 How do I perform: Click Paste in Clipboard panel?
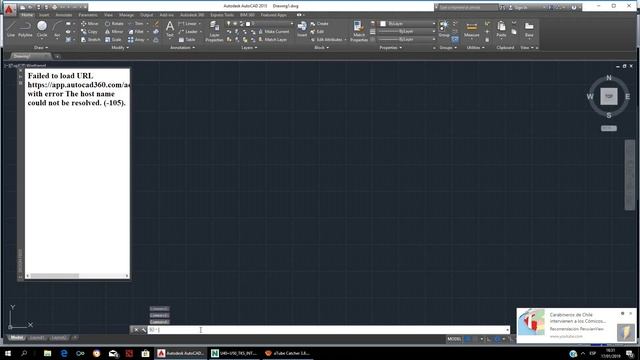[501, 29]
